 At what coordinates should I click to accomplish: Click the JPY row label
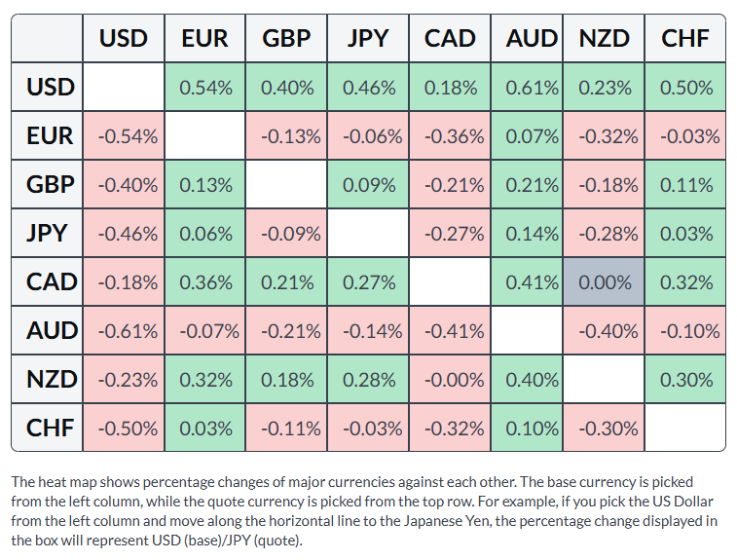[x=47, y=233]
